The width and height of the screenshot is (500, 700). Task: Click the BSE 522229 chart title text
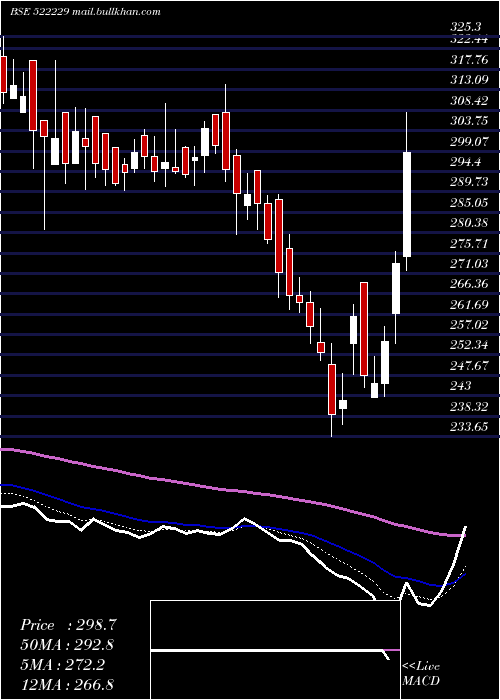click(x=85, y=12)
